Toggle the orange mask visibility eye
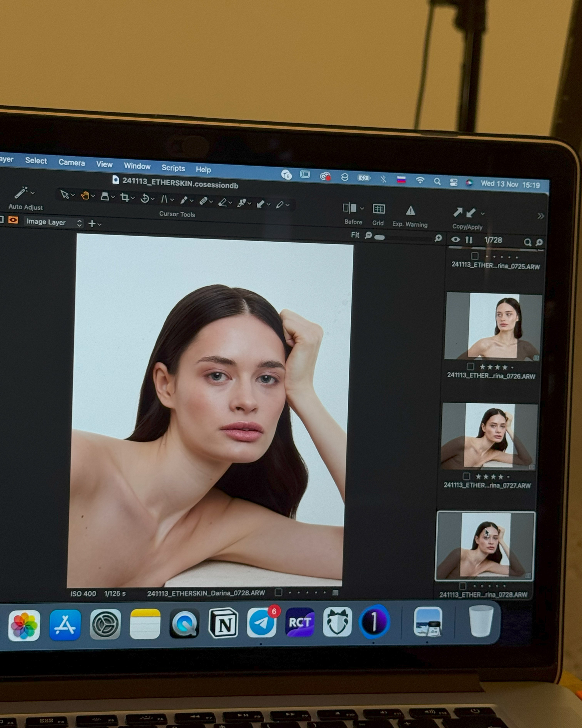Image resolution: width=582 pixels, height=728 pixels. click(x=13, y=220)
